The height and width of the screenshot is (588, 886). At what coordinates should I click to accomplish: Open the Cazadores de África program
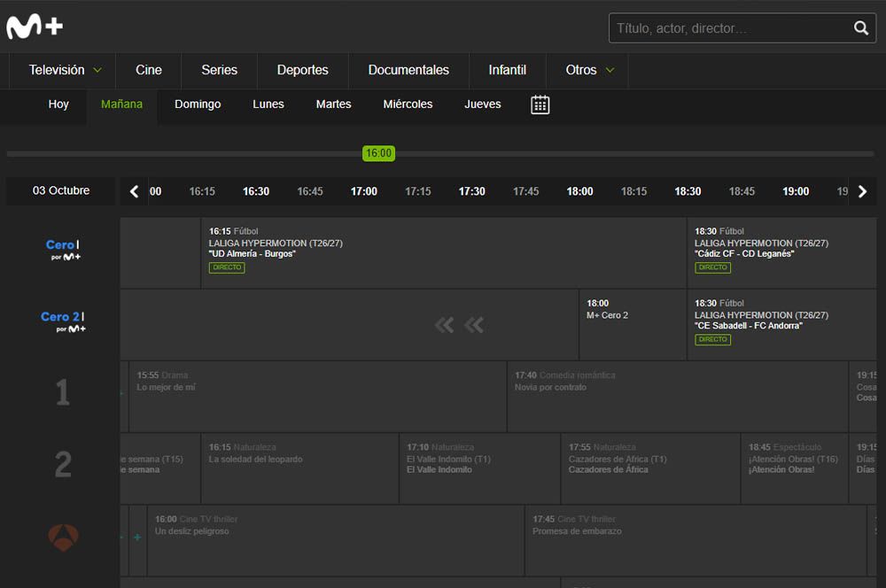[x=651, y=468]
